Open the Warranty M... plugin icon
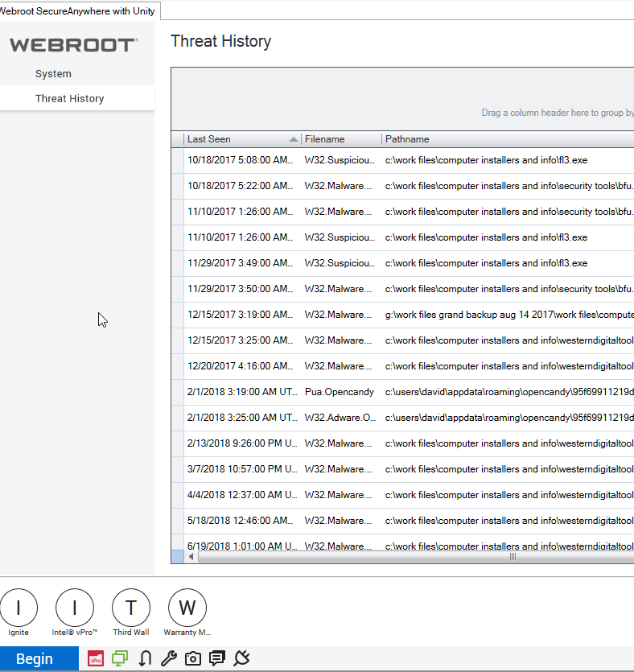This screenshot has height=672, width=634. [x=187, y=608]
